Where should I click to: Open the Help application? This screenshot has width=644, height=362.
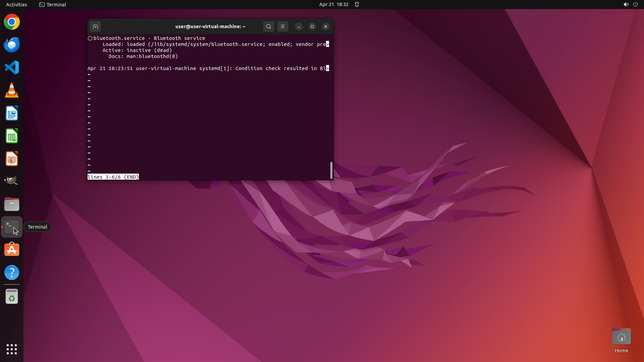(12, 273)
